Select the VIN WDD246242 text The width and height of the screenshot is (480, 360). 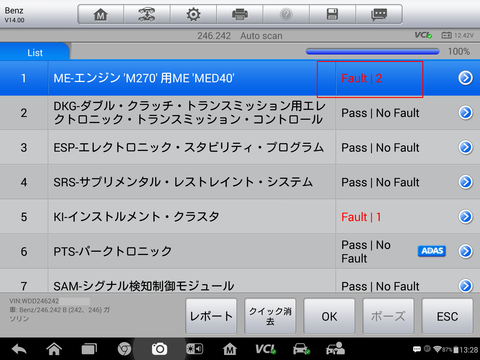point(34,301)
